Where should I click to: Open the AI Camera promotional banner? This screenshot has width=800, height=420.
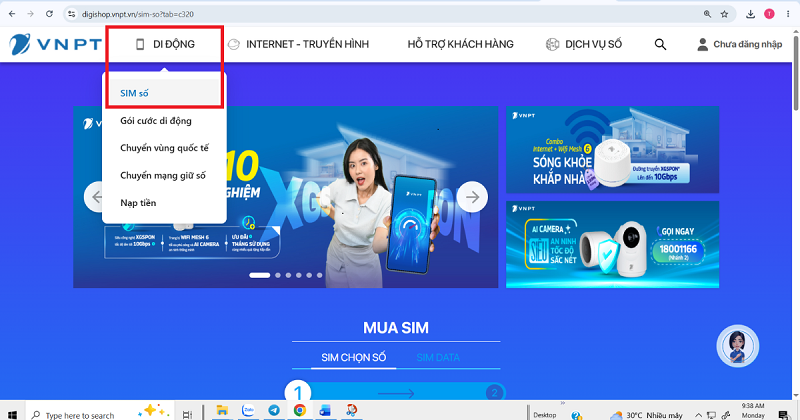tap(612, 244)
